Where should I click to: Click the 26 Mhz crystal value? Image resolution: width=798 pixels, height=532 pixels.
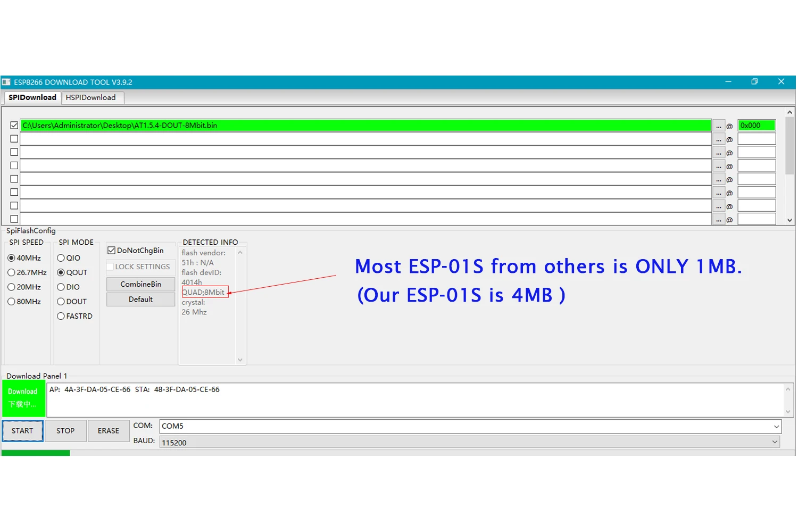point(194,312)
